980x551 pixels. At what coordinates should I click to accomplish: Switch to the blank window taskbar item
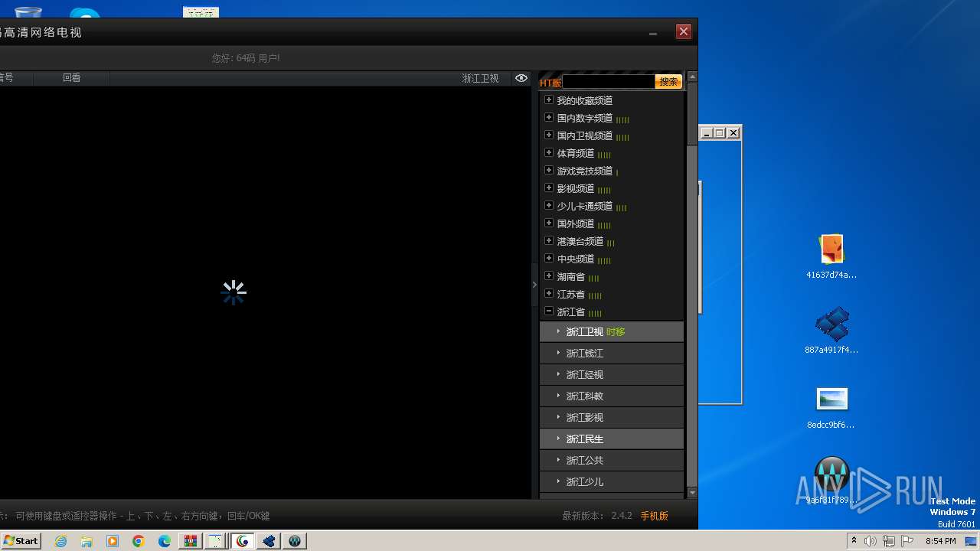click(217, 541)
